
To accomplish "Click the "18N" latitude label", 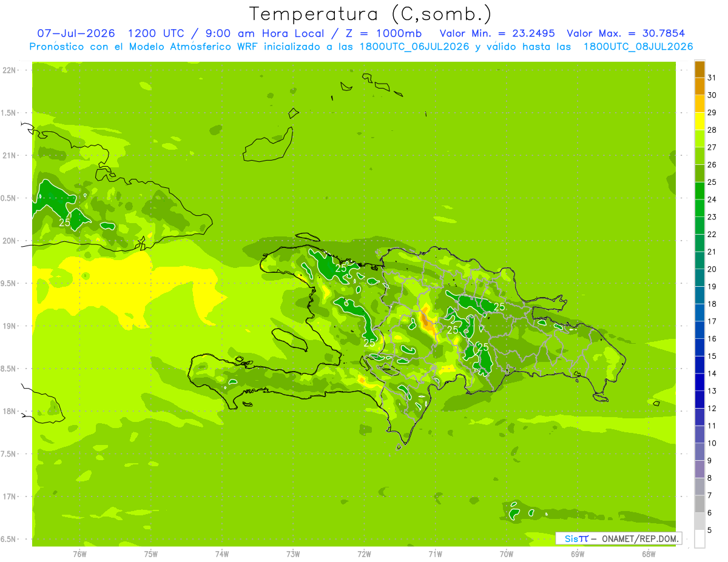I will click(x=10, y=411).
